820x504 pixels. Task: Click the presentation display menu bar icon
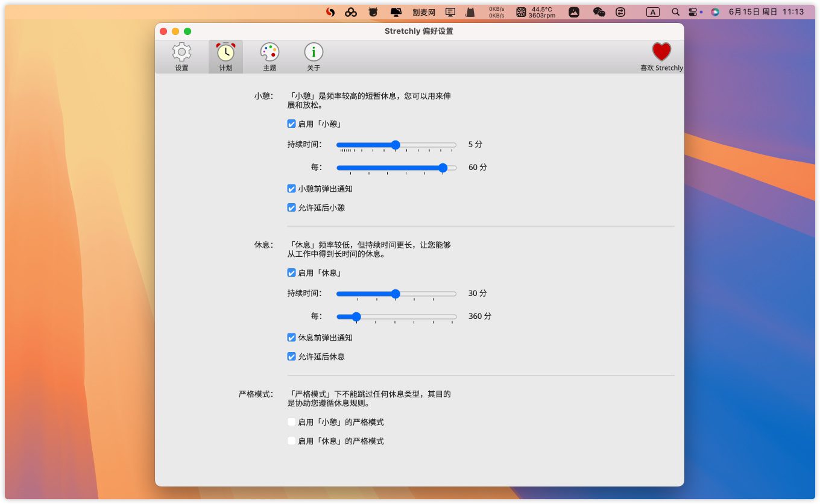click(x=450, y=12)
